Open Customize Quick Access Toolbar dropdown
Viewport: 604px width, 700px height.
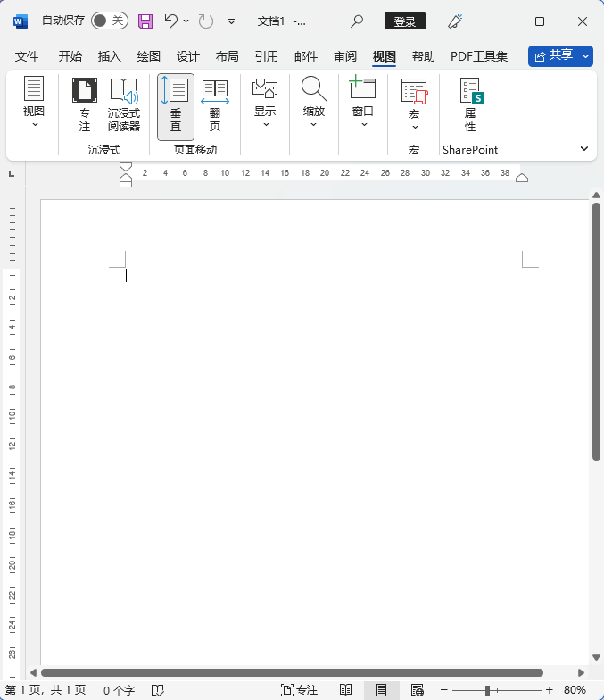click(x=231, y=21)
